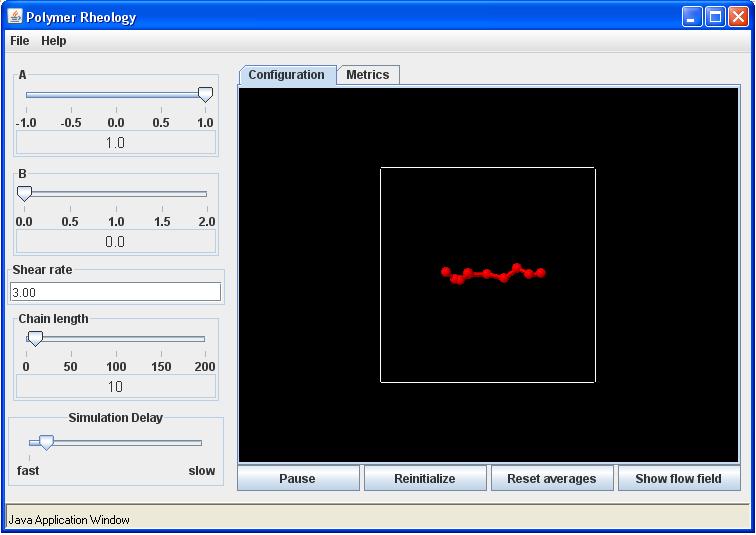Viewport: 756px width, 535px height.
Task: Click the Pause button
Action: click(297, 479)
